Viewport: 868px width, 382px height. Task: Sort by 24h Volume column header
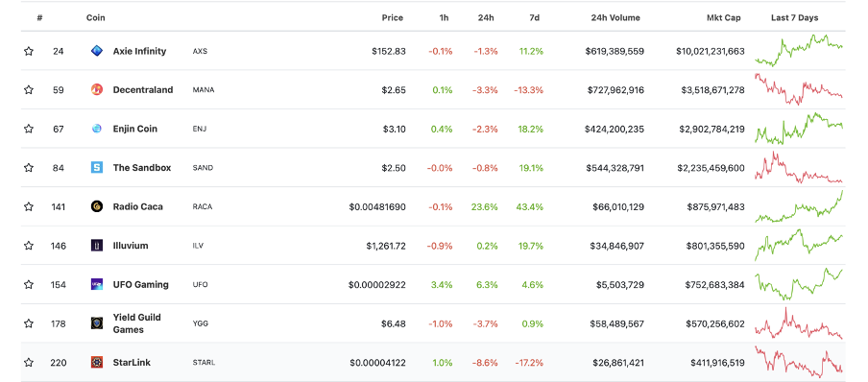[x=615, y=17]
